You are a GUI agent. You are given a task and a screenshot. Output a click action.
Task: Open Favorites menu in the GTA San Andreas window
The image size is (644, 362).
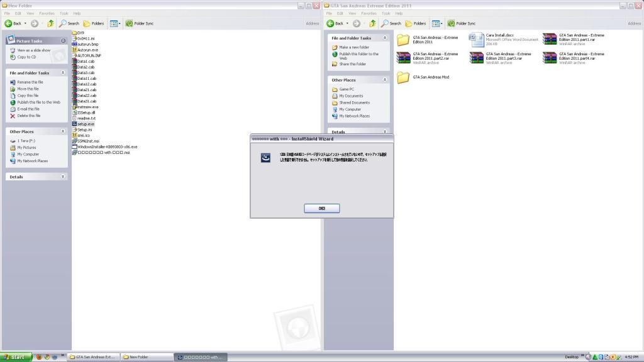pos(369,14)
